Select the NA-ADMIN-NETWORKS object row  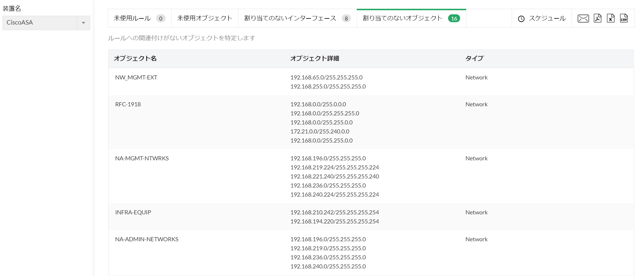pyautogui.click(x=147, y=239)
